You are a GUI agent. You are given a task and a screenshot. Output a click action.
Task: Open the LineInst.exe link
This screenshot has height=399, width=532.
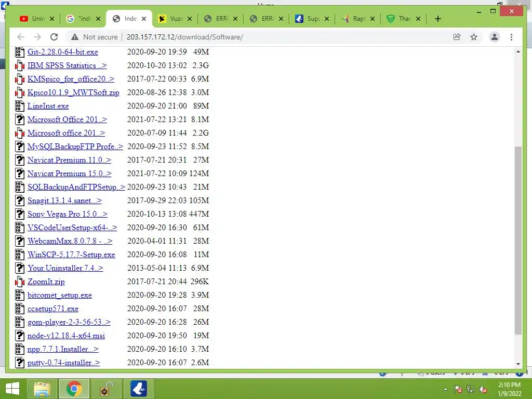(x=48, y=106)
